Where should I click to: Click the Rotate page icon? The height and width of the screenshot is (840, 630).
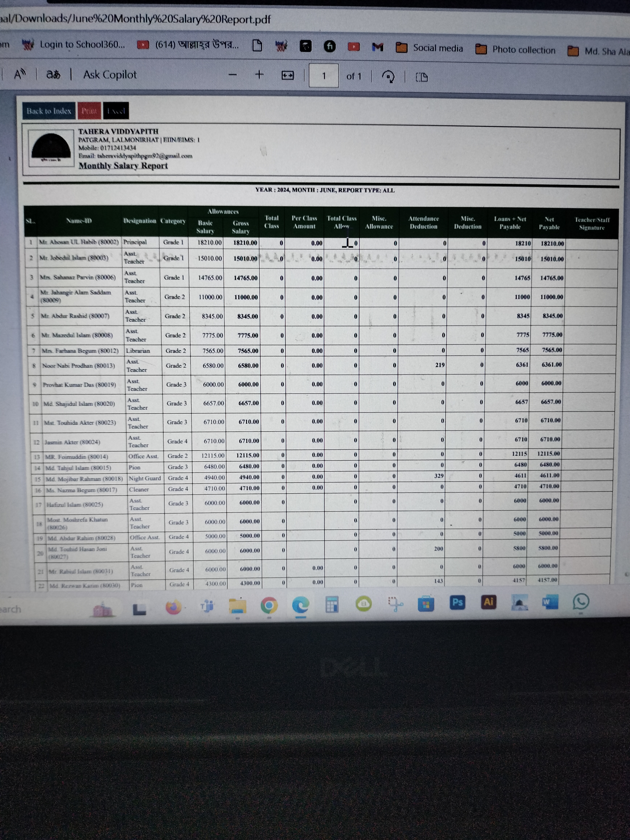point(388,77)
